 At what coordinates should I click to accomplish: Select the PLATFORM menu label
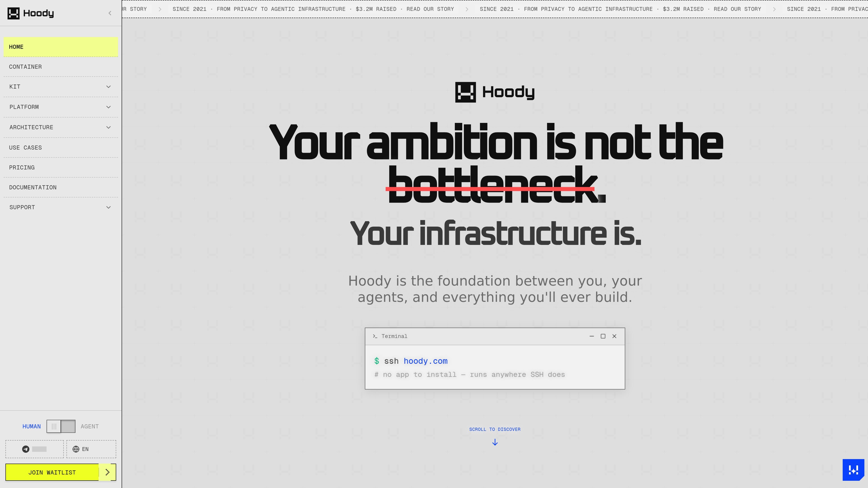(24, 107)
